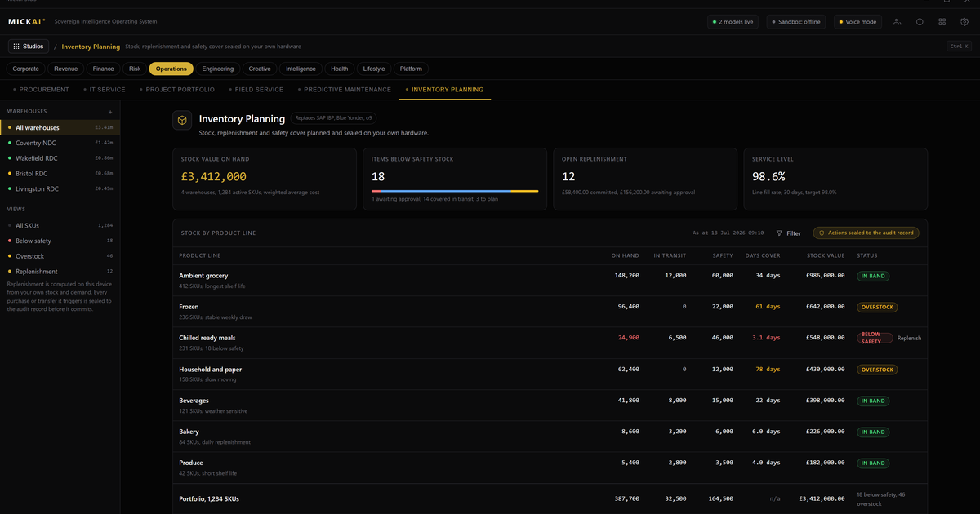980x514 pixels.
Task: Open the All SKUs view
Action: [x=60, y=225]
